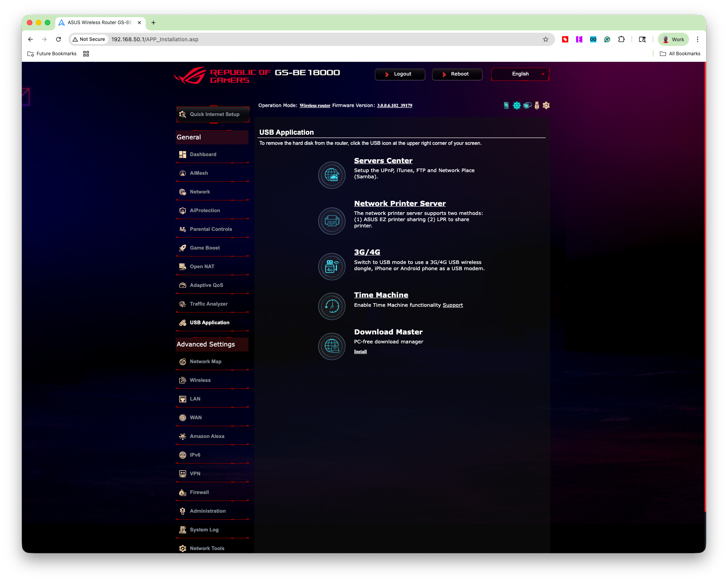Click the firmware update gear icon

(546, 105)
